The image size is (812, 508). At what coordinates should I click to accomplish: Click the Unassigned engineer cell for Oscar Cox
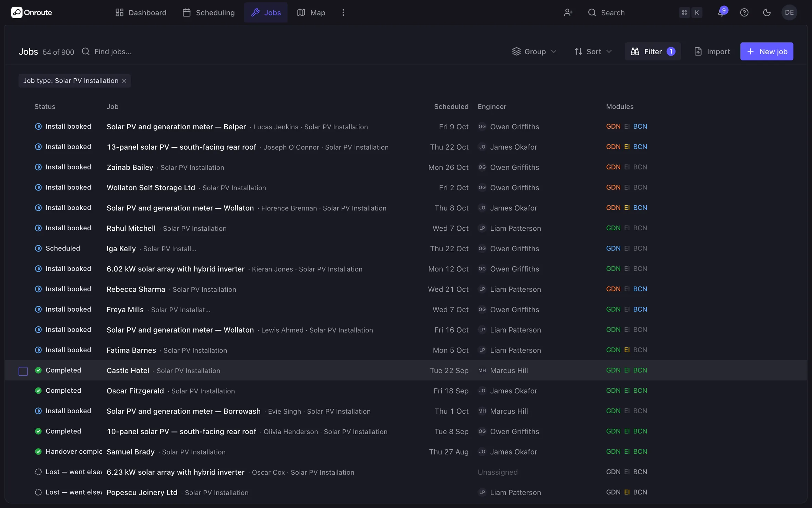click(x=498, y=472)
